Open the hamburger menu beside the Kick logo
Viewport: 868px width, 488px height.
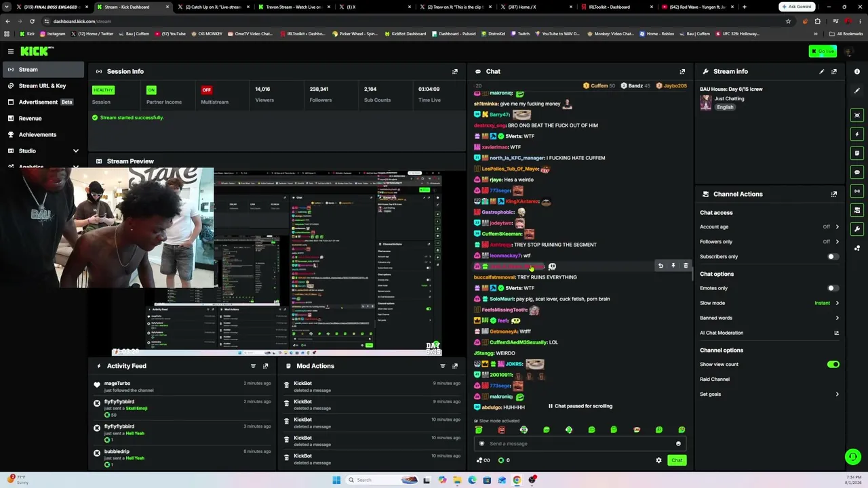coord(11,52)
